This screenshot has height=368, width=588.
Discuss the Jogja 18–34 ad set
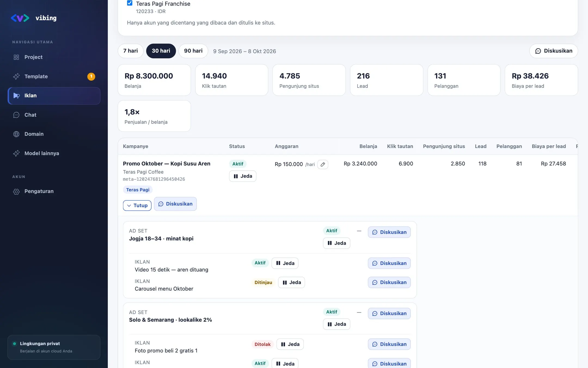click(x=389, y=232)
